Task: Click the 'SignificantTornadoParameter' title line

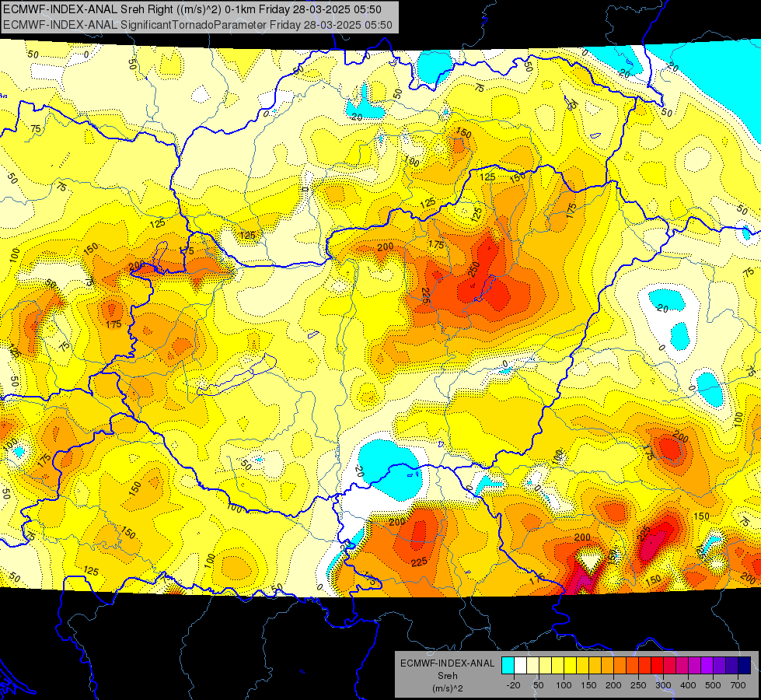Action: click(197, 25)
